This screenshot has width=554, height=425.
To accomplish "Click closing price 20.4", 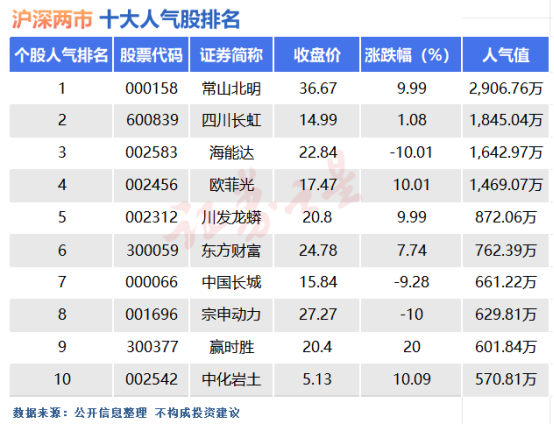I will point(317,347).
